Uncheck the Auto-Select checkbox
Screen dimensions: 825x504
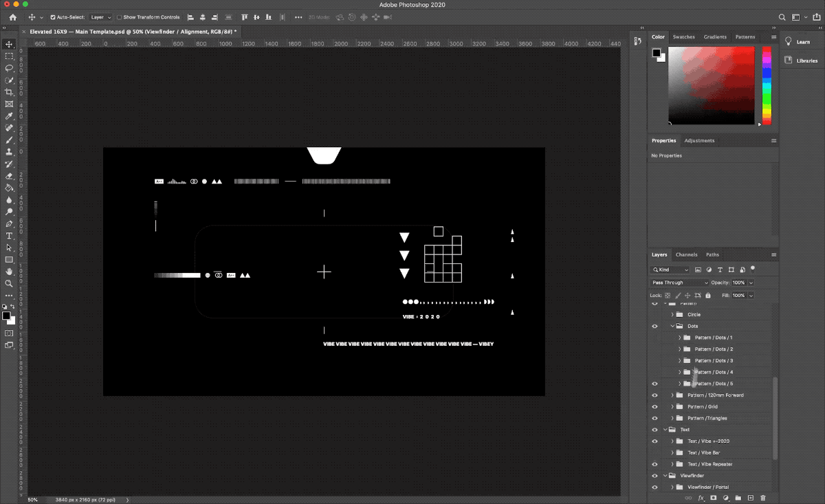(54, 17)
